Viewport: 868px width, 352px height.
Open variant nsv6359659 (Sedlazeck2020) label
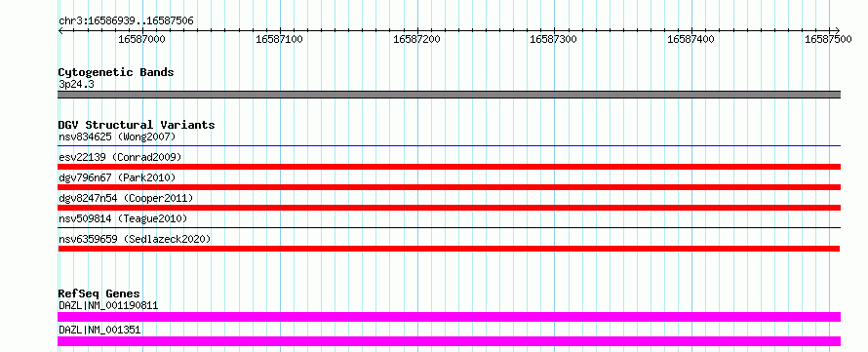135,239
